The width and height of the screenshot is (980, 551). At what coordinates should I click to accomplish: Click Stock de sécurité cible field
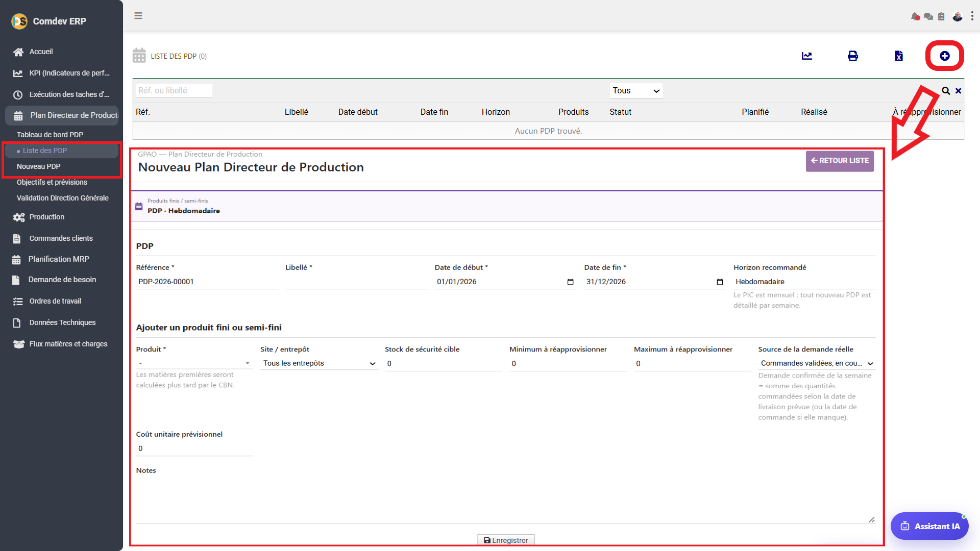pyautogui.click(x=444, y=364)
